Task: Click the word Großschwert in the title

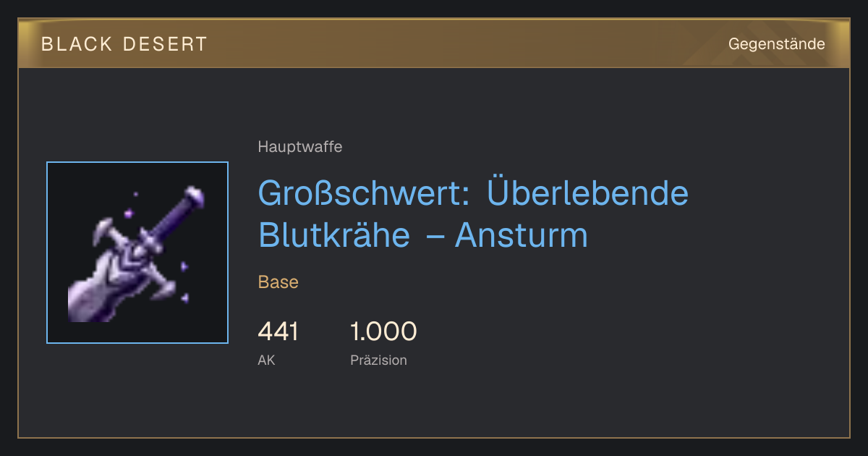Action: pos(365,194)
